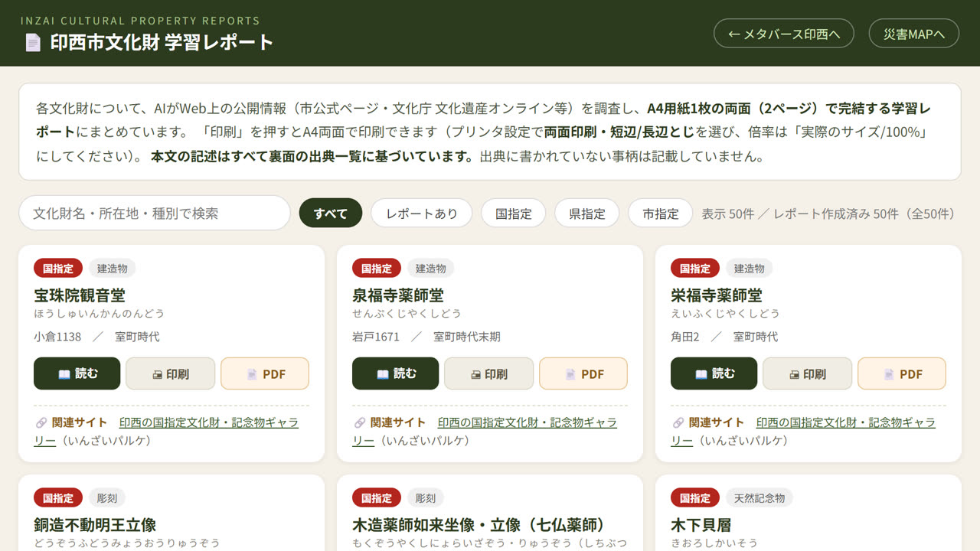
Task: Click the document icon beside 印西市文化財 学習レポート
Action: 33,43
